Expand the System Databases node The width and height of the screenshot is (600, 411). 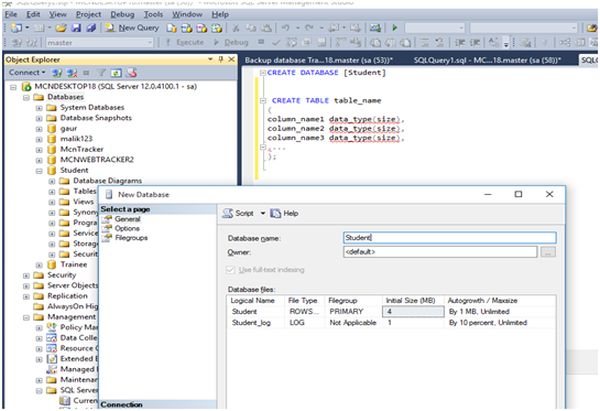pos(39,107)
